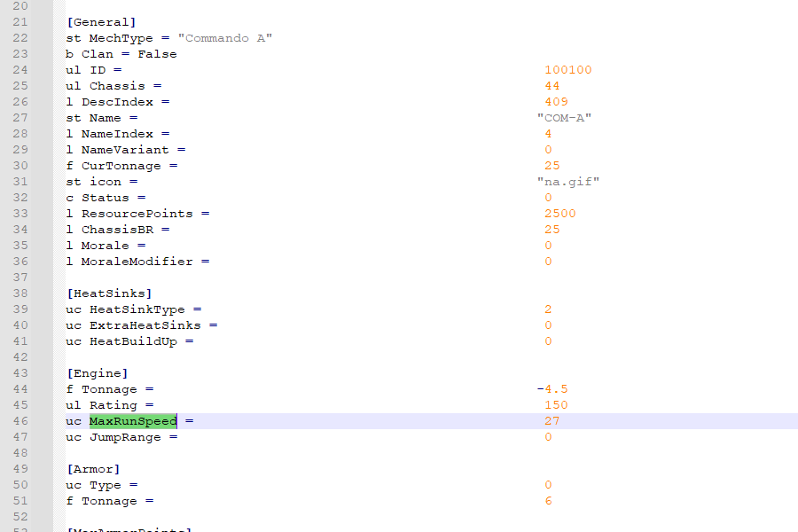Click the HeatSinkType value 2
Image resolution: width=798 pixels, height=532 pixels.
pos(548,309)
